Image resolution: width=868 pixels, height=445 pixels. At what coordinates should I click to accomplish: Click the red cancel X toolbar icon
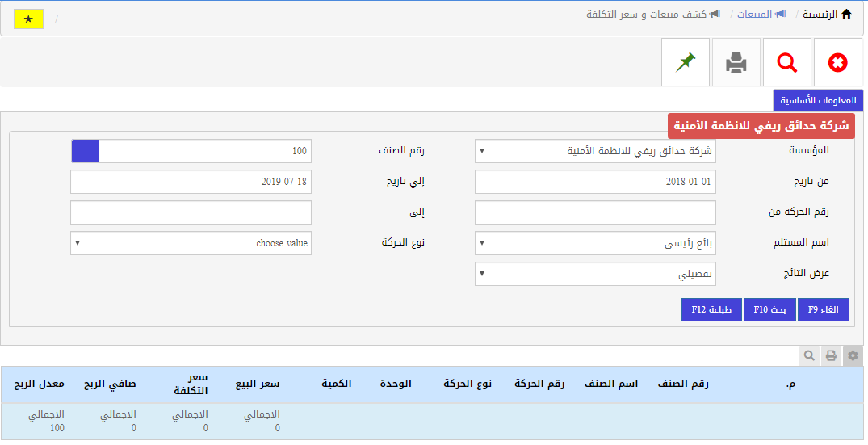[x=838, y=62]
